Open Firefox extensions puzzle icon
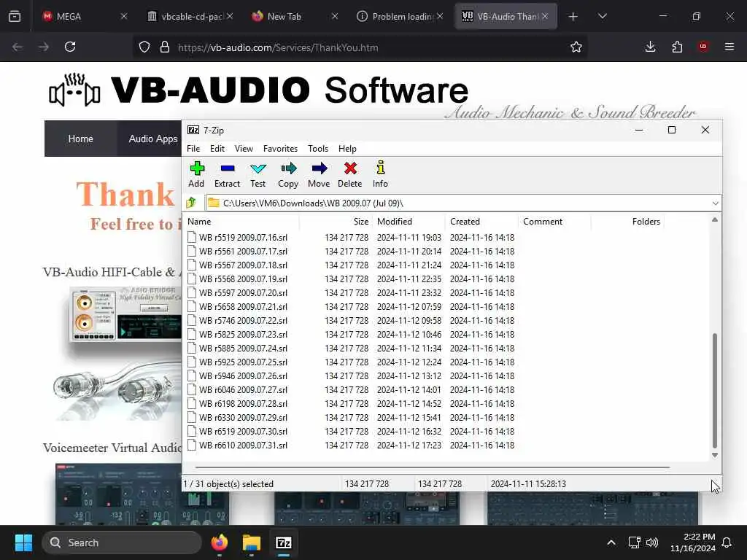The height and width of the screenshot is (560, 747). tap(677, 47)
